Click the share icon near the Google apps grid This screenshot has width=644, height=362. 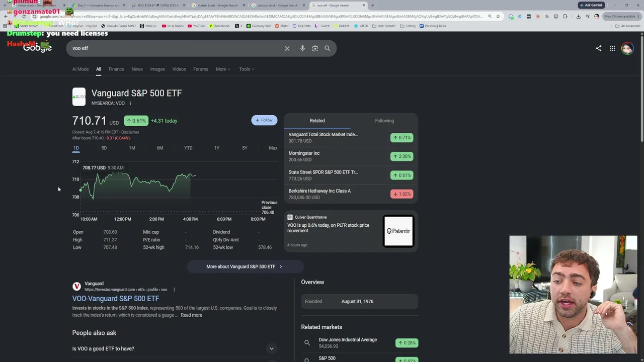tap(598, 48)
